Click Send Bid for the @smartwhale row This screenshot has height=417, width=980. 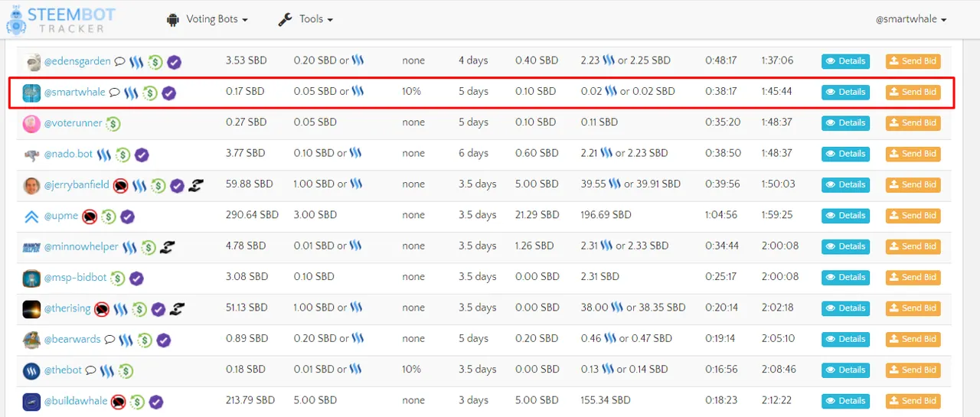pos(913,92)
